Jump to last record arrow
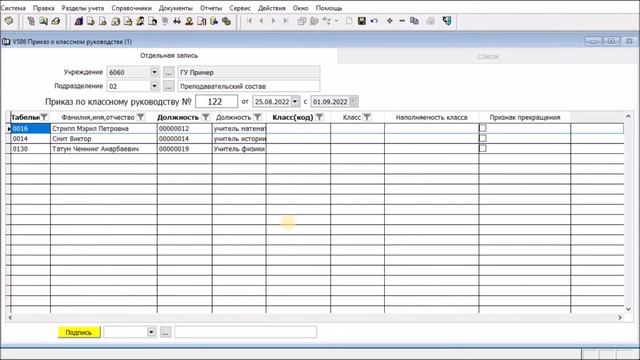 (x=286, y=21)
